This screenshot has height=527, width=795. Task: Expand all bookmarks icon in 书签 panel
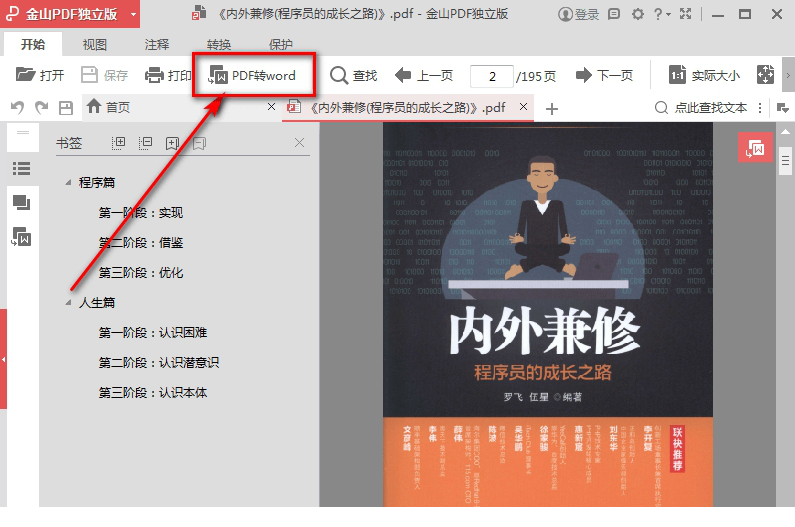tap(120, 143)
